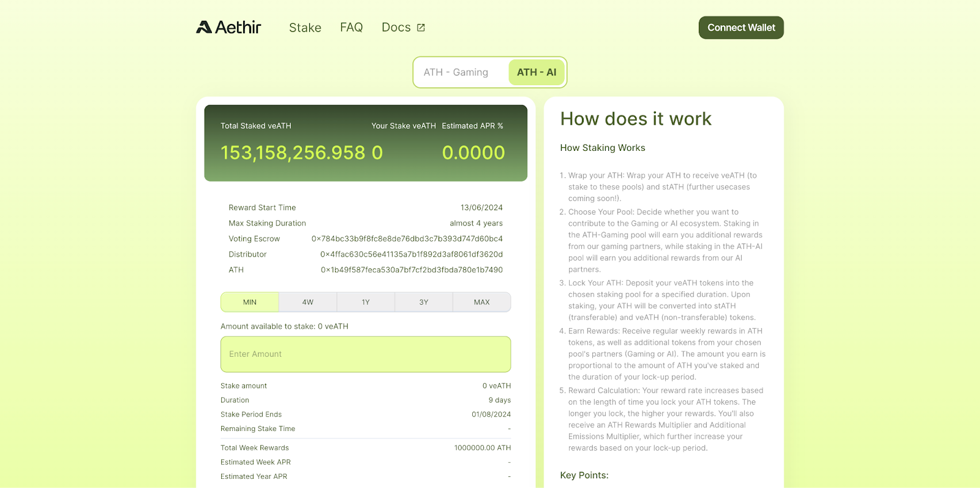Open the Docs link
The image size is (980, 488).
click(x=396, y=28)
